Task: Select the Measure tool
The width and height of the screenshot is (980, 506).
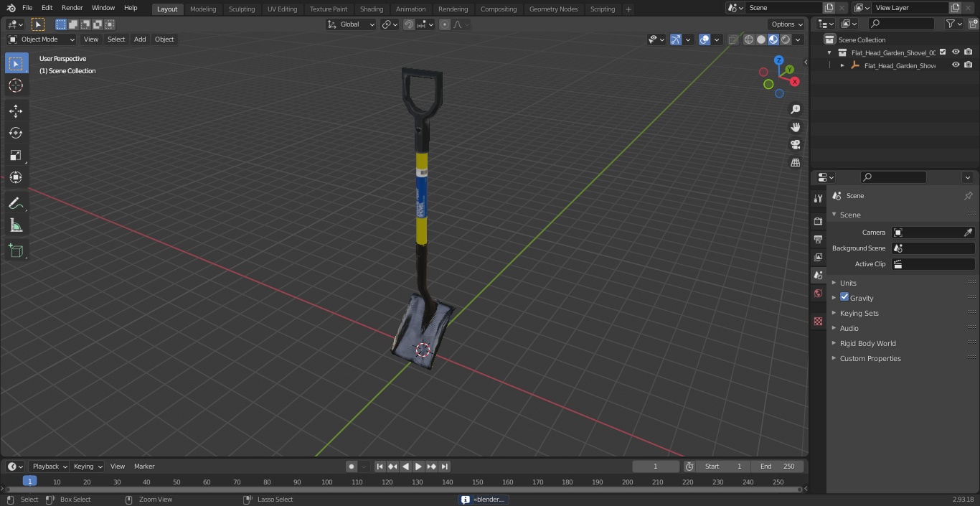Action: point(16,226)
